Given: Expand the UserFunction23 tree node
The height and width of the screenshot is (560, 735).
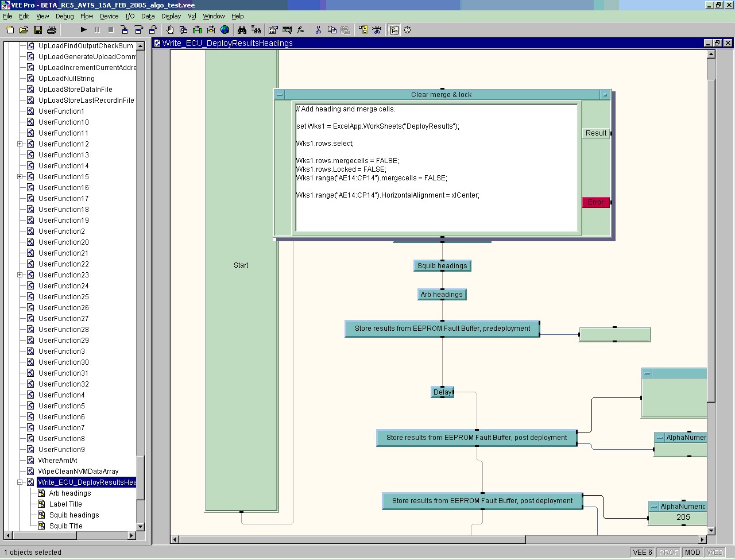Looking at the screenshot, I should click(20, 275).
